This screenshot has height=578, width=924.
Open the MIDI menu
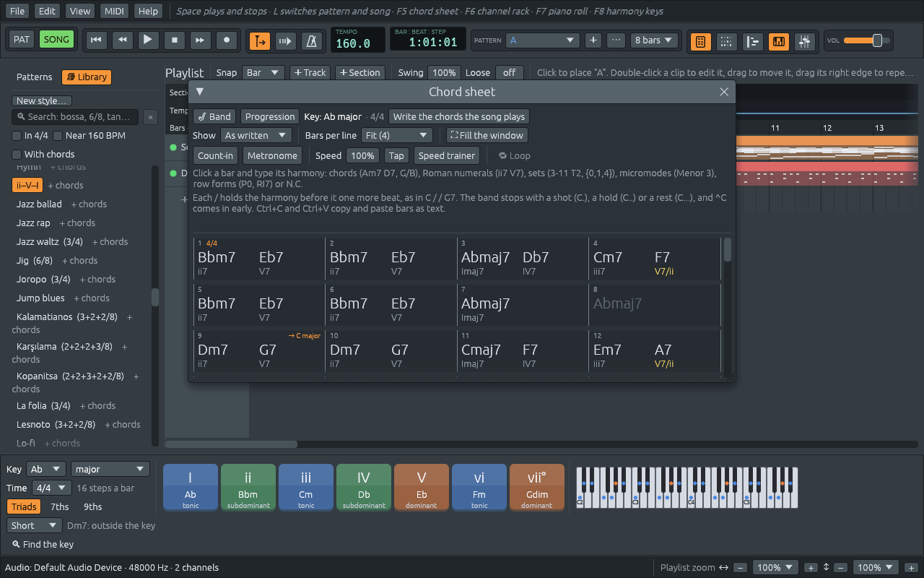click(114, 11)
